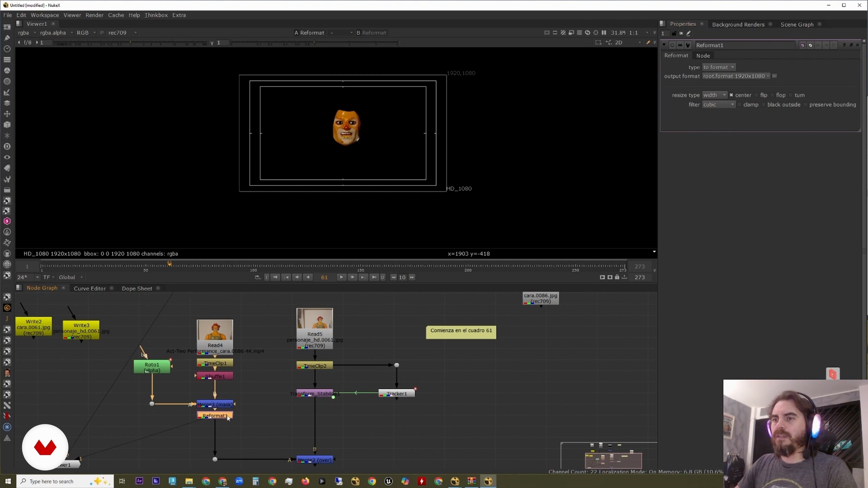Screen dimensions: 868x488
Task: Open the Transform nodes move icon
Action: (x=7, y=114)
